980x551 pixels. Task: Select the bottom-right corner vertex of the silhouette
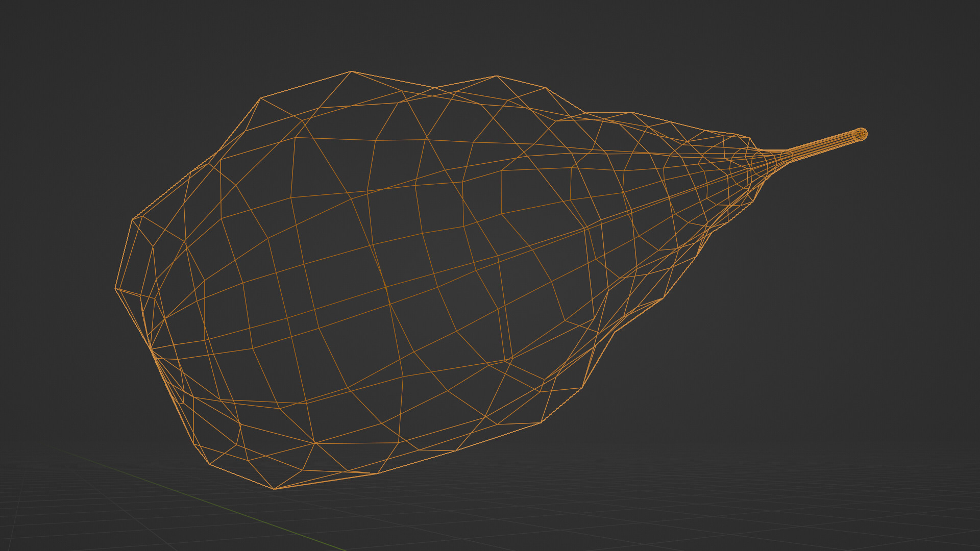coord(541,423)
